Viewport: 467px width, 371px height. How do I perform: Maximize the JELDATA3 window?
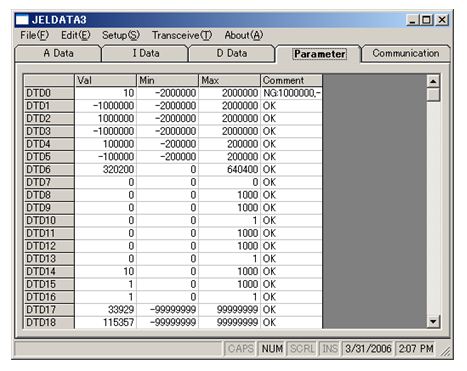click(x=427, y=20)
